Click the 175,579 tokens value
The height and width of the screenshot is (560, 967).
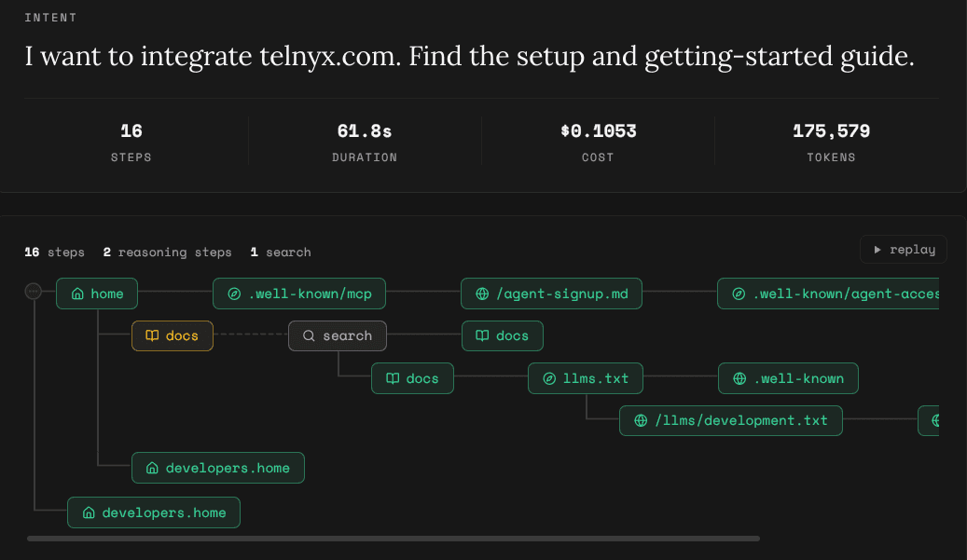coord(832,131)
